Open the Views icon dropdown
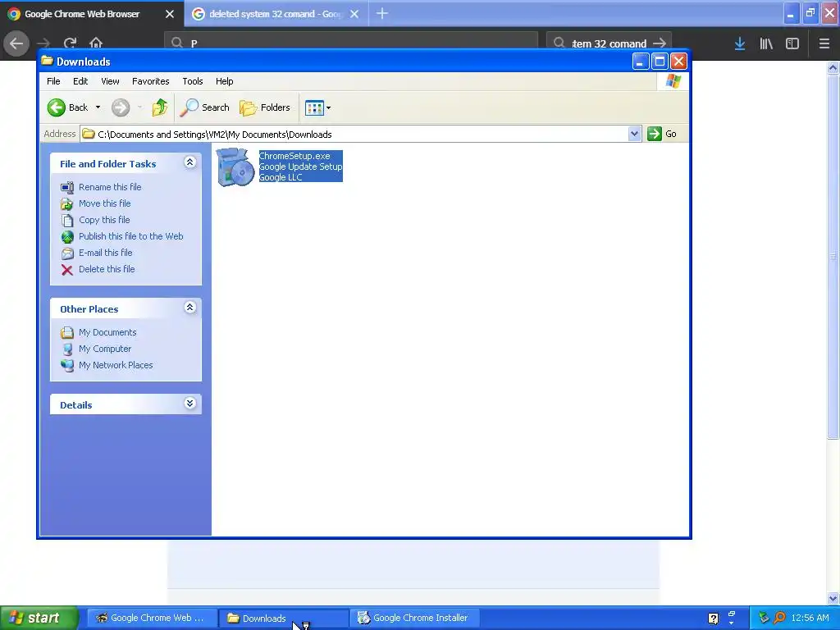 point(317,107)
